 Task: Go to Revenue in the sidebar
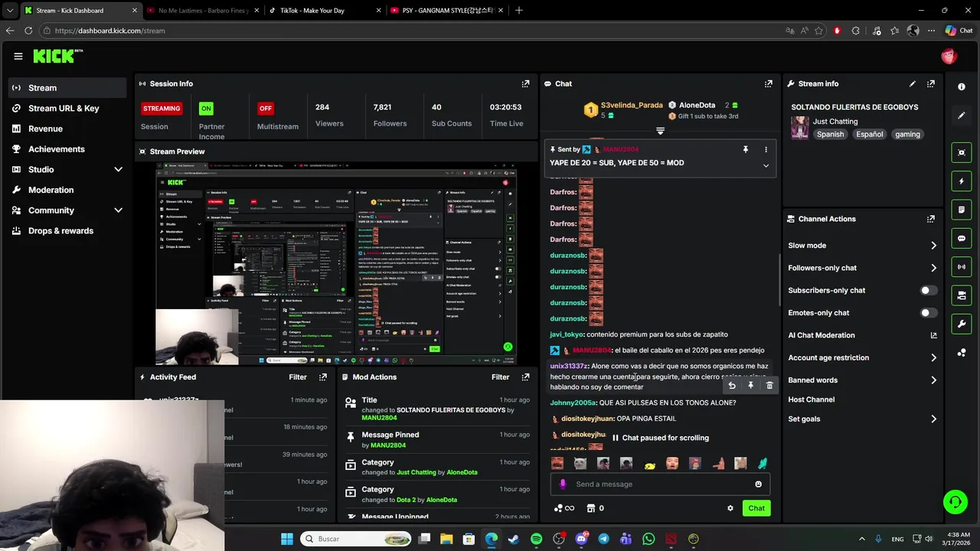(x=67, y=129)
